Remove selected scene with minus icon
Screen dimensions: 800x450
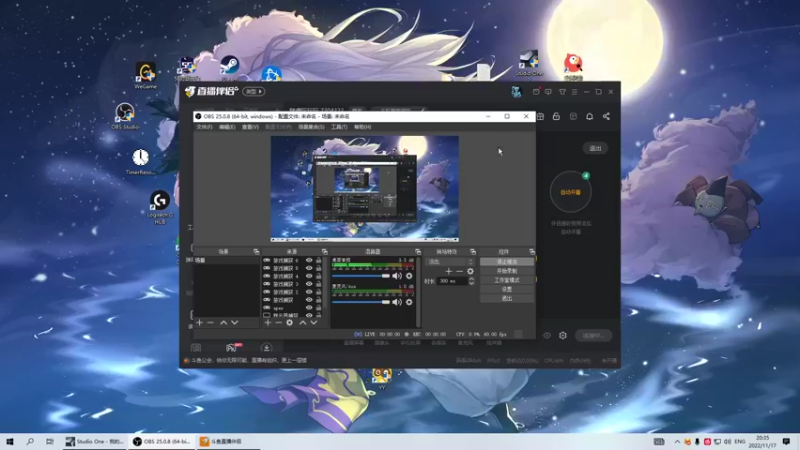click(210, 322)
